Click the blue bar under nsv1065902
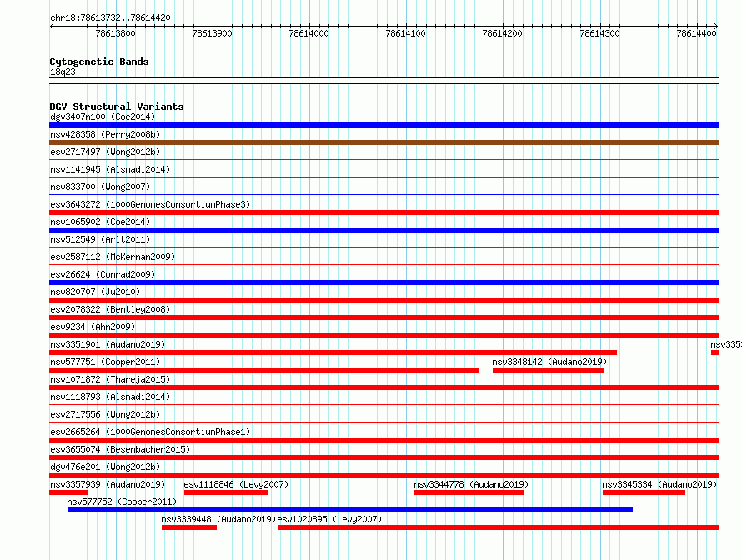 384,230
